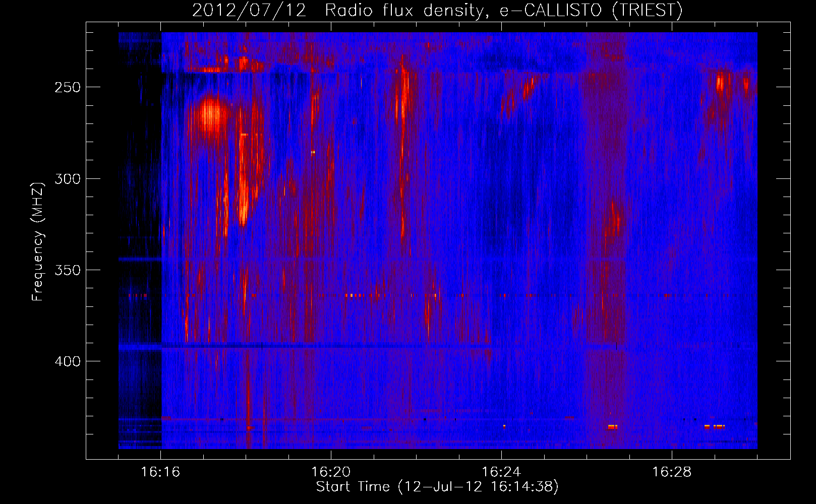The image size is (816, 504).
Task: Click the 'Start Time (12-Jul-12 16:14:38)' axis label
Action: click(x=437, y=487)
